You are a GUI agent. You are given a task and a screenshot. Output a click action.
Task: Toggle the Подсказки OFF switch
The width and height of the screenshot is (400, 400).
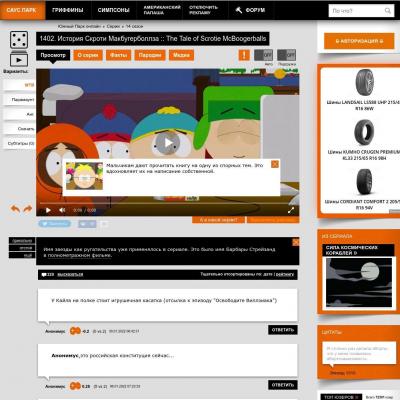pyautogui.click(x=286, y=55)
